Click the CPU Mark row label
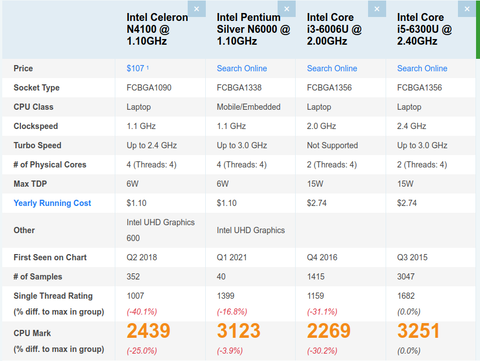This screenshot has width=480, height=361. coord(32,333)
